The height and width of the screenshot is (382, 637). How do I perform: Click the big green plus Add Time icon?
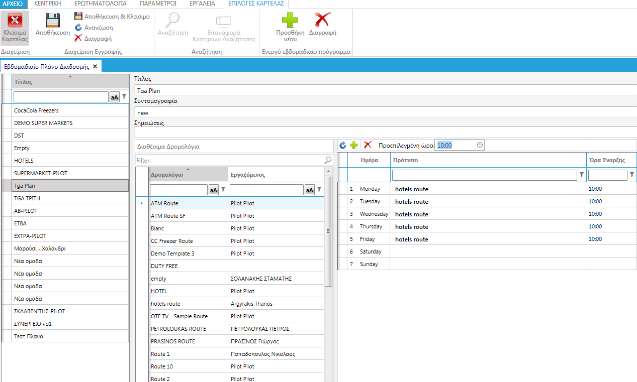[290, 20]
